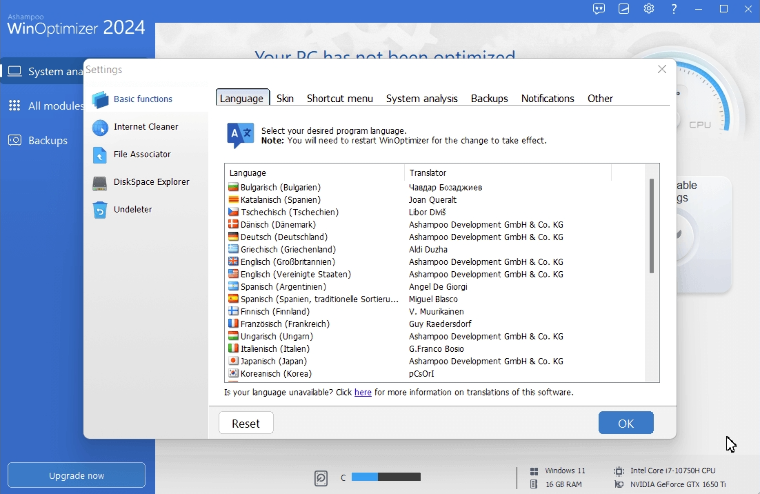Click the skin/theme switch icon in title bar
760x494 pixels.
pyautogui.click(x=624, y=9)
